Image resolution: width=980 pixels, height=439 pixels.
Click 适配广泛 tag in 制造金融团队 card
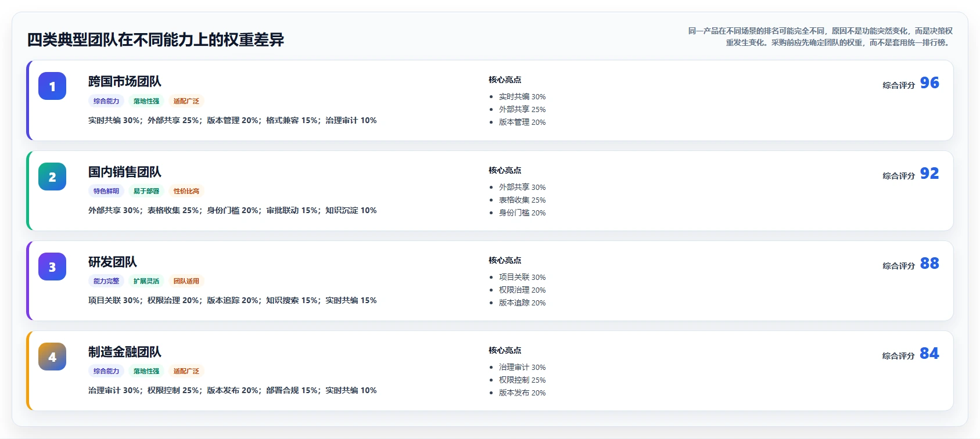tap(186, 371)
